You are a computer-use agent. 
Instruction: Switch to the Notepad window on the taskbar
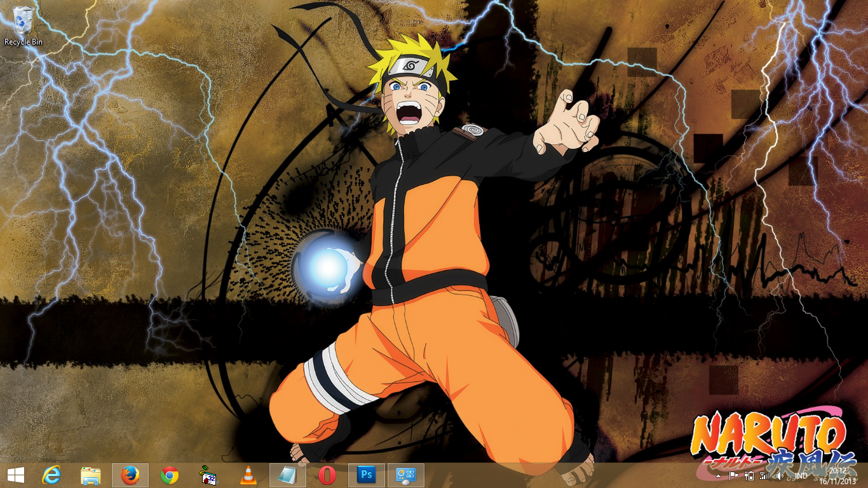click(288, 475)
